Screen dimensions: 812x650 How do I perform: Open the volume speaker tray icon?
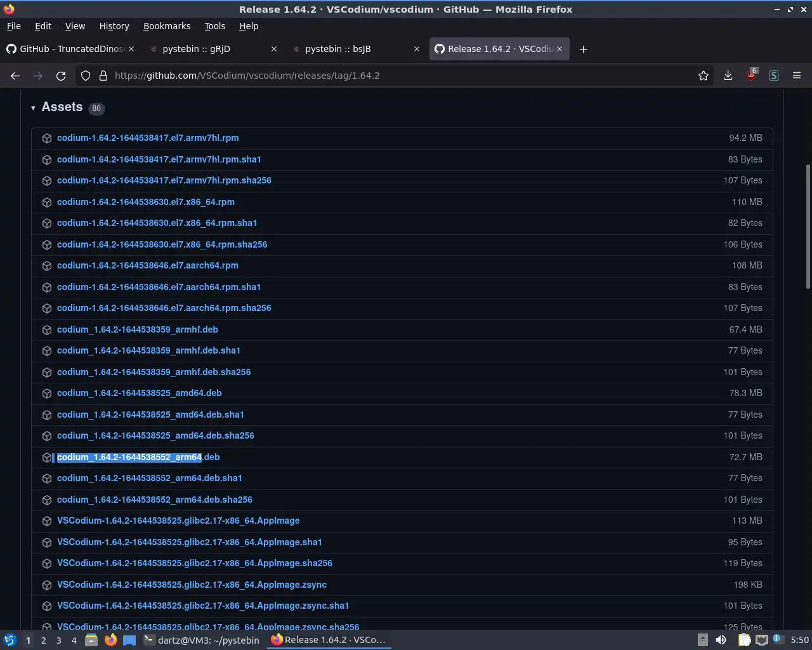pyautogui.click(x=721, y=640)
